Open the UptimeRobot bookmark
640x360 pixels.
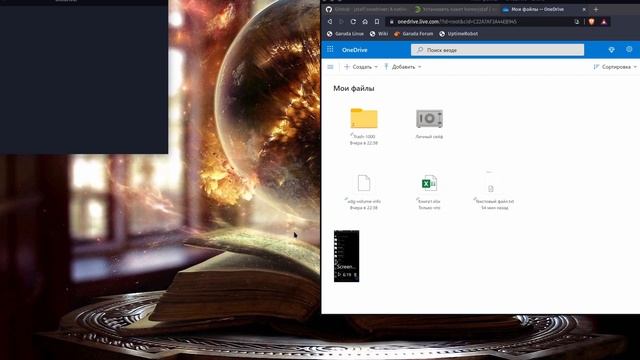click(x=458, y=34)
